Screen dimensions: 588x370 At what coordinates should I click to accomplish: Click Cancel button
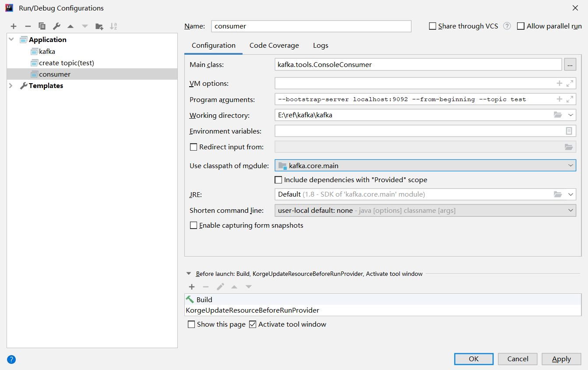click(x=518, y=359)
